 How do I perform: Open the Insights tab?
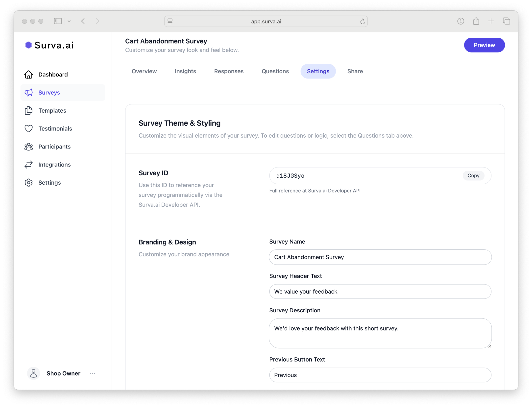[x=185, y=71]
